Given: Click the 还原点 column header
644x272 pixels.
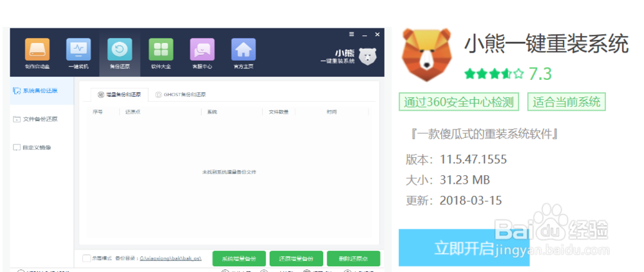Looking at the screenshot, I should click(133, 112).
